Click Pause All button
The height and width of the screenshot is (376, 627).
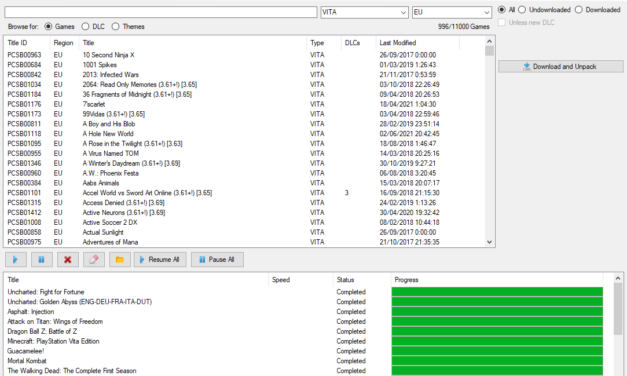[x=217, y=260]
